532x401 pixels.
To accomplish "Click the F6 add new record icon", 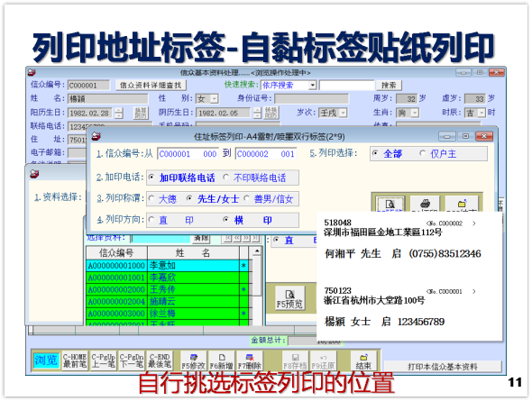I will coord(221,360).
